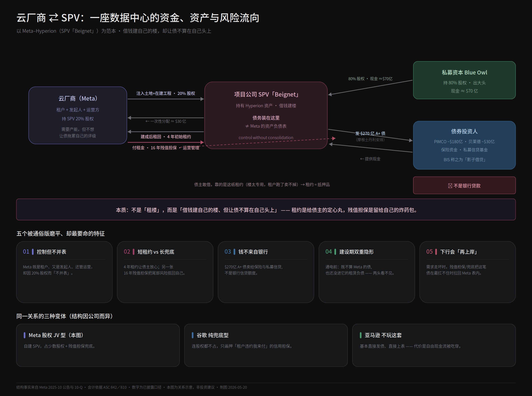Click the text "自建 SPV，占少数股权 + 残值担保兜底。"

click(60, 346)
